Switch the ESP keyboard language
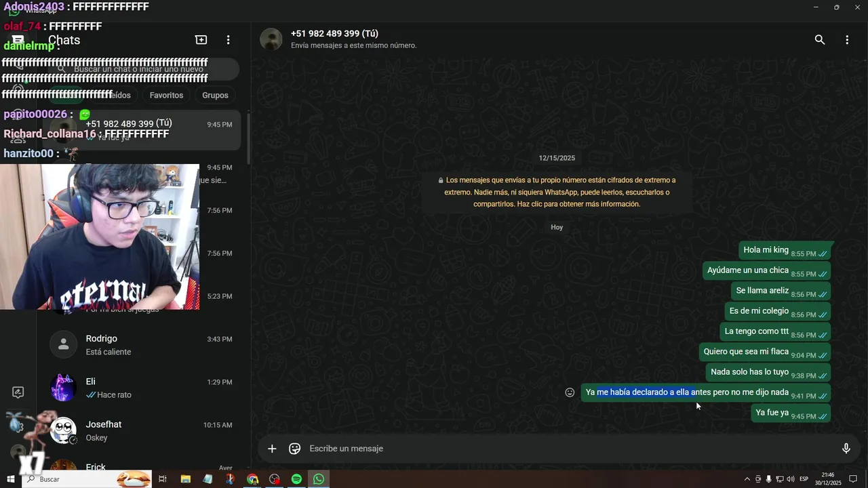 804,479
